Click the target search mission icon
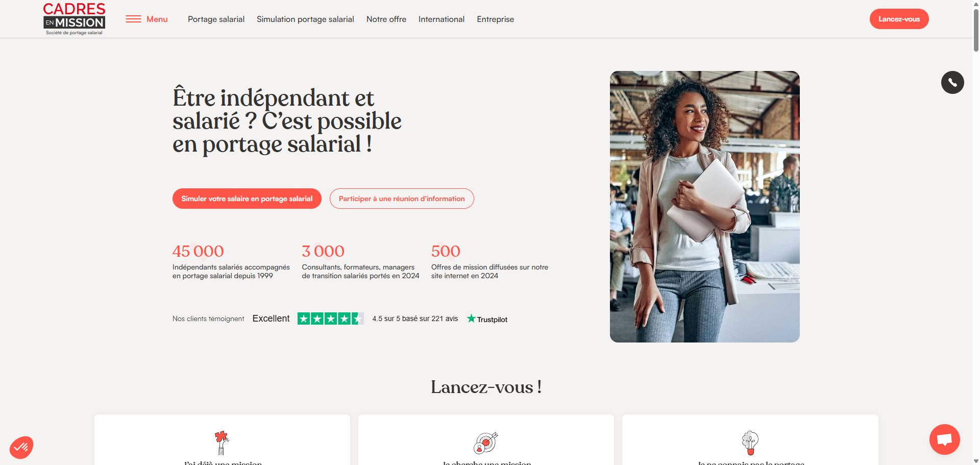The image size is (980, 465). [x=486, y=443]
